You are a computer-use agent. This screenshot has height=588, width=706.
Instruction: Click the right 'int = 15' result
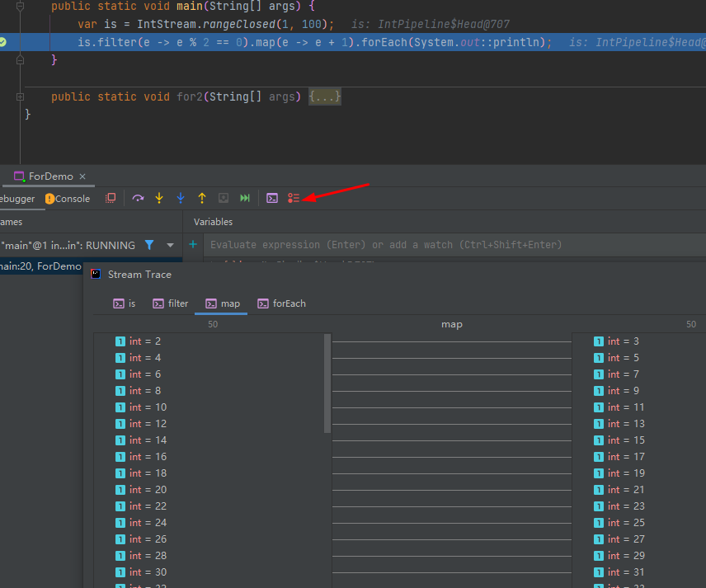point(619,440)
